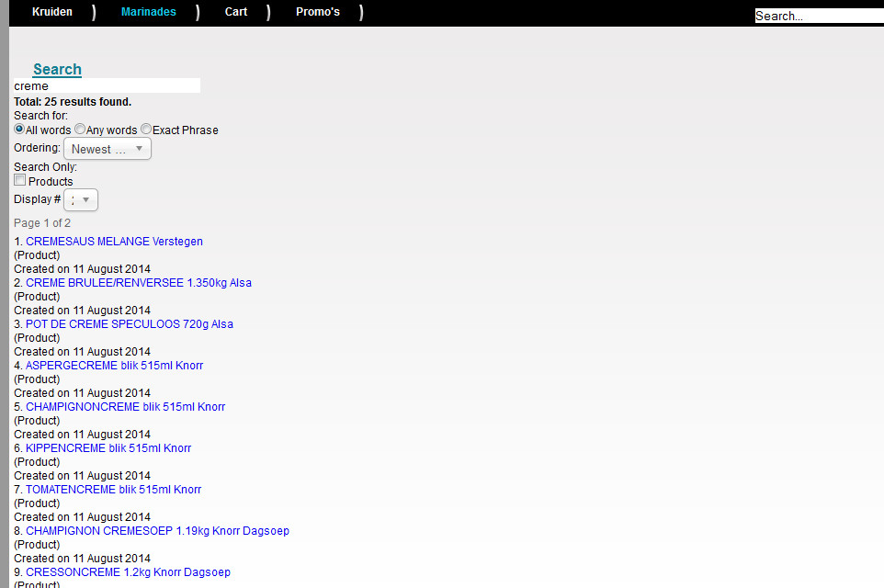Select the Any words radio button
Image resolution: width=884 pixels, height=588 pixels.
point(80,130)
